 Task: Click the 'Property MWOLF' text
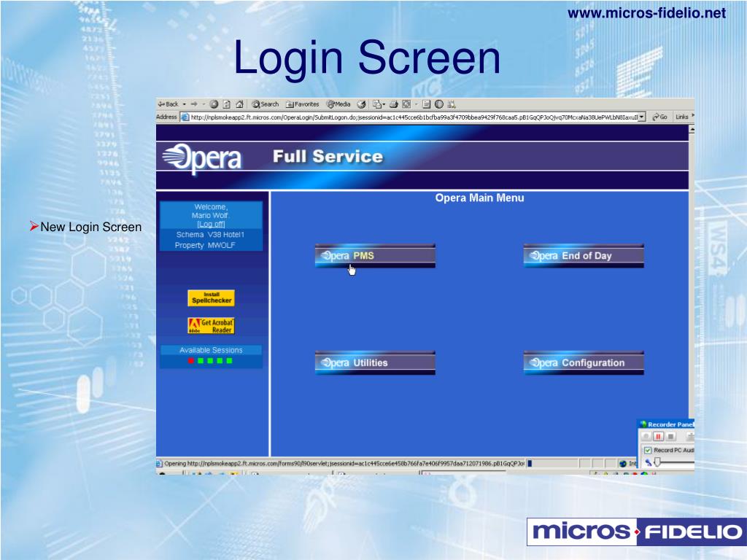pos(205,245)
